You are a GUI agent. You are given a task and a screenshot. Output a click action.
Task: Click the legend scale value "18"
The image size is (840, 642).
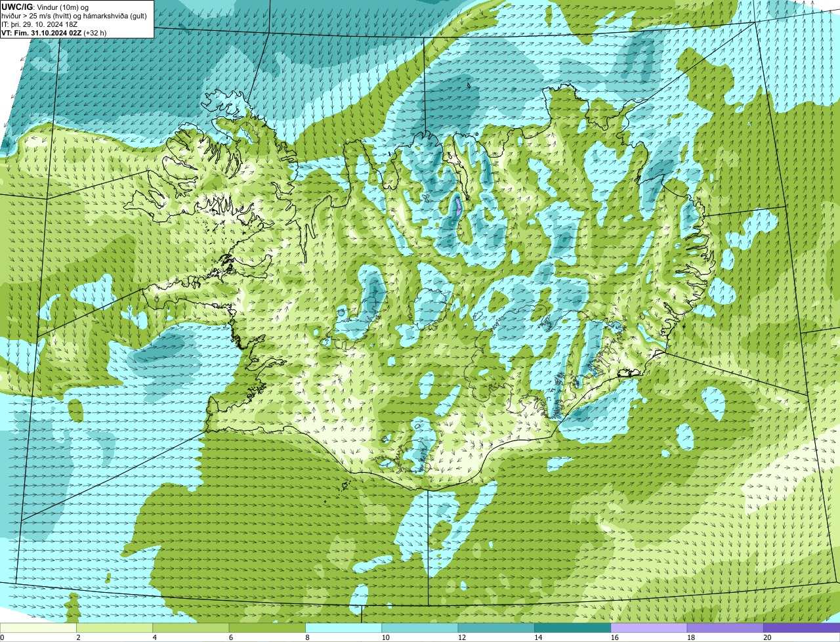(690, 637)
